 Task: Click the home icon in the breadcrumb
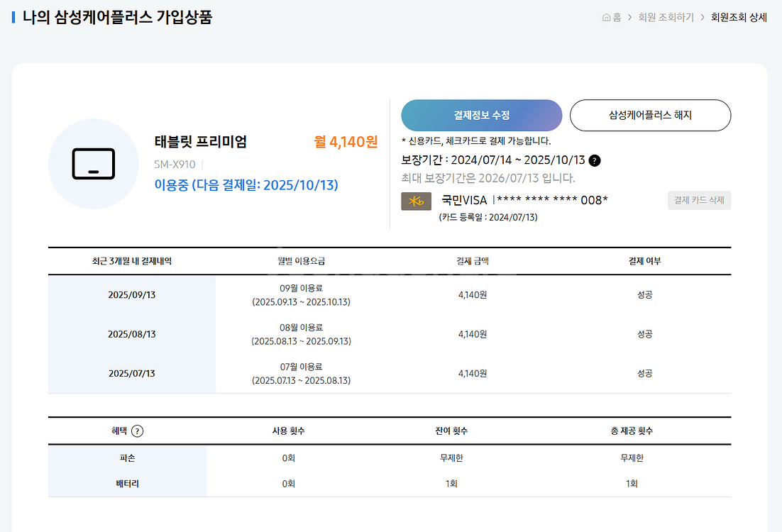point(607,18)
